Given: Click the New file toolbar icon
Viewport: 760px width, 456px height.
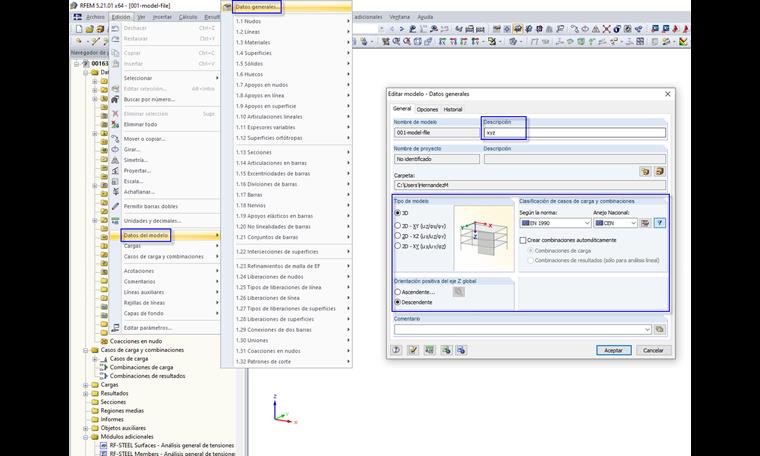Looking at the screenshot, I should click(x=79, y=29).
